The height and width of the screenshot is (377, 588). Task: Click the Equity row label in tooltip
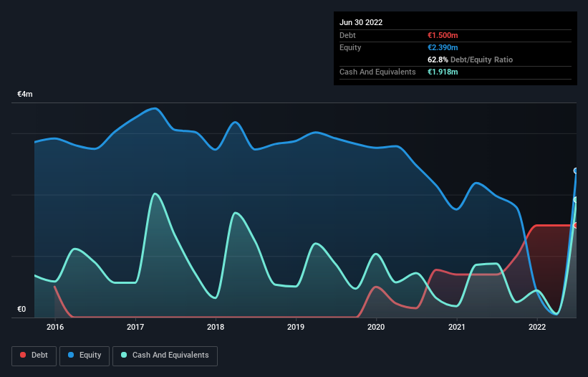(x=350, y=47)
